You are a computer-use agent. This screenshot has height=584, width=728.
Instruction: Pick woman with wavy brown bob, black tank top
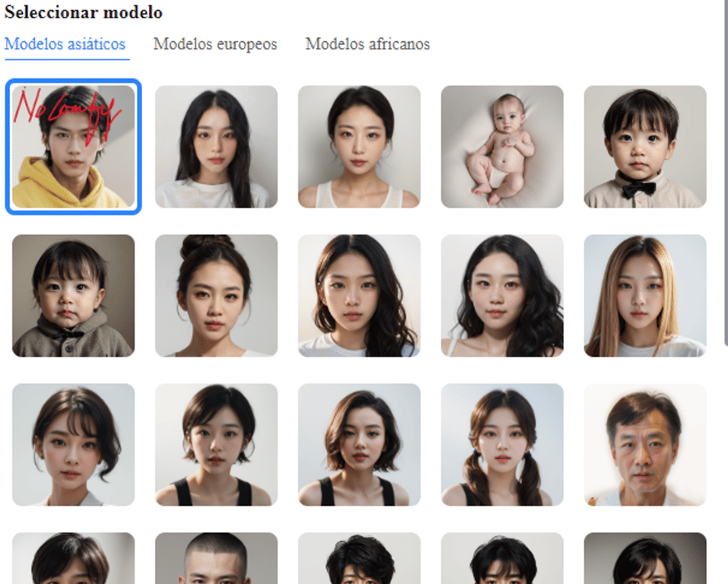[x=359, y=445]
